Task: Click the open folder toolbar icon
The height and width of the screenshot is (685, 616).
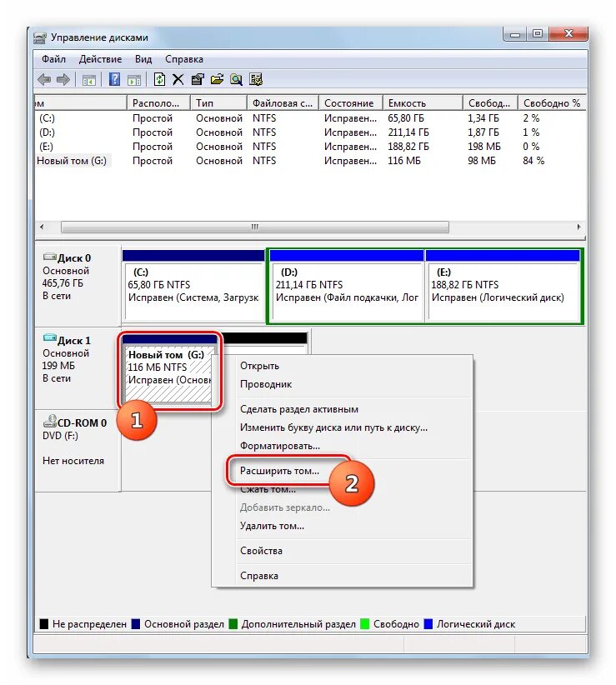Action: point(217,79)
